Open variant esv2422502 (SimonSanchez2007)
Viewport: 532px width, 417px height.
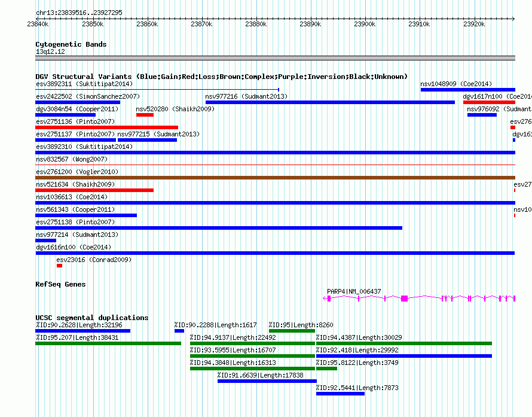click(x=88, y=96)
